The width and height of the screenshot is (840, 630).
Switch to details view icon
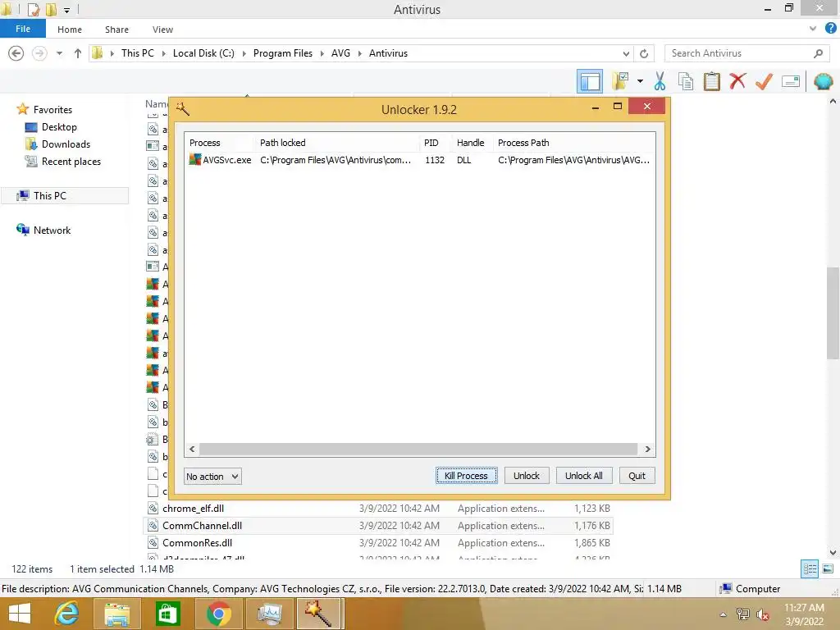pos(810,569)
